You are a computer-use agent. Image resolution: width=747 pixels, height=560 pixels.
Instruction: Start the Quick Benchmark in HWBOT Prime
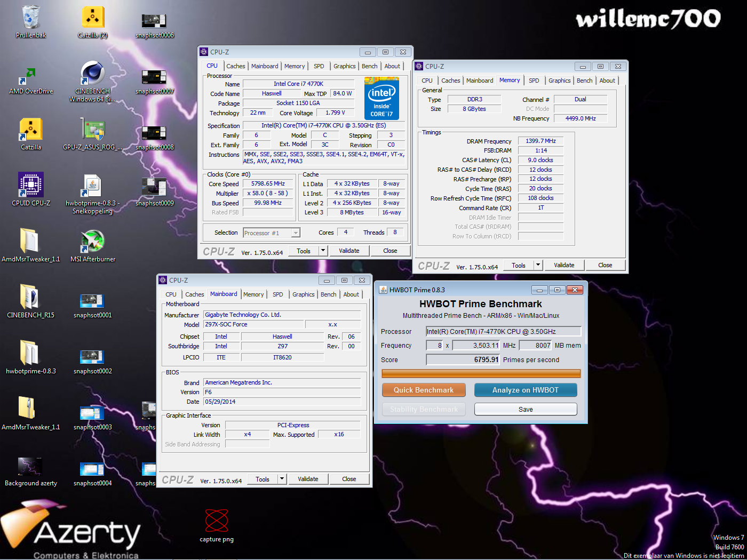pyautogui.click(x=424, y=390)
